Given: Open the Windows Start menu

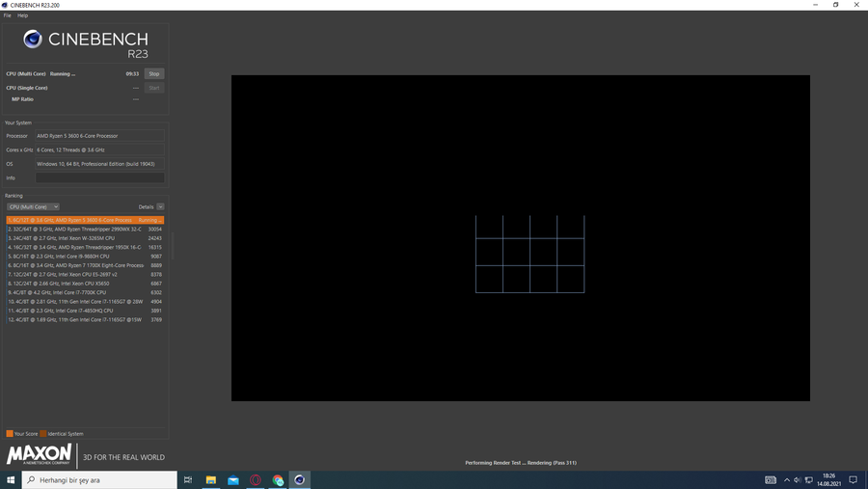Looking at the screenshot, I should (11, 479).
